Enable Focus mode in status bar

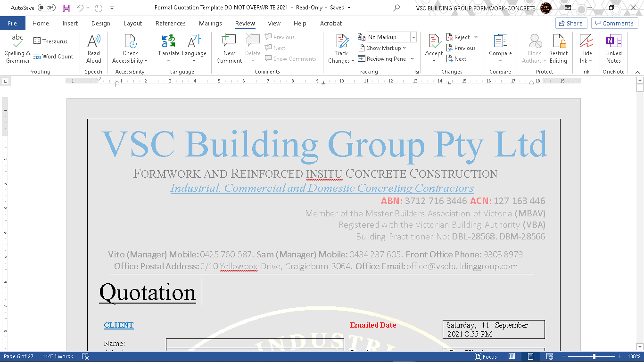(x=485, y=356)
